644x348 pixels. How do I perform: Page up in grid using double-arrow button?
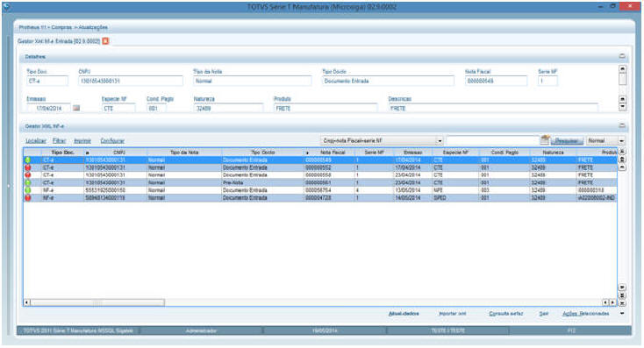tap(622, 160)
